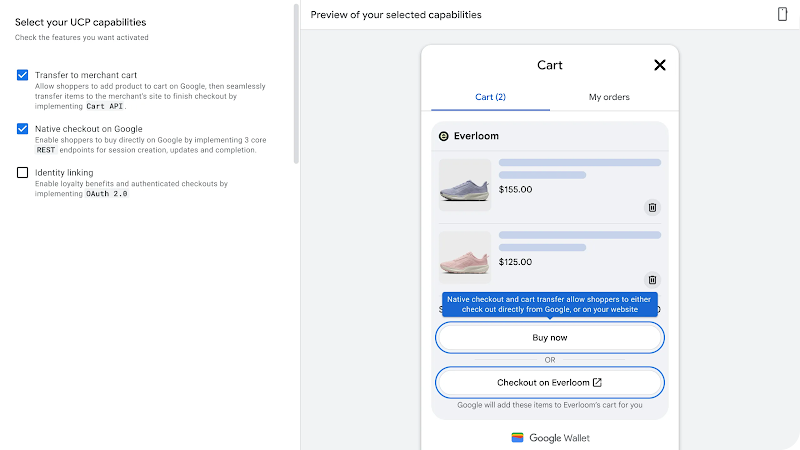
Task: Click the native checkout tooltip banner
Action: [x=549, y=305]
